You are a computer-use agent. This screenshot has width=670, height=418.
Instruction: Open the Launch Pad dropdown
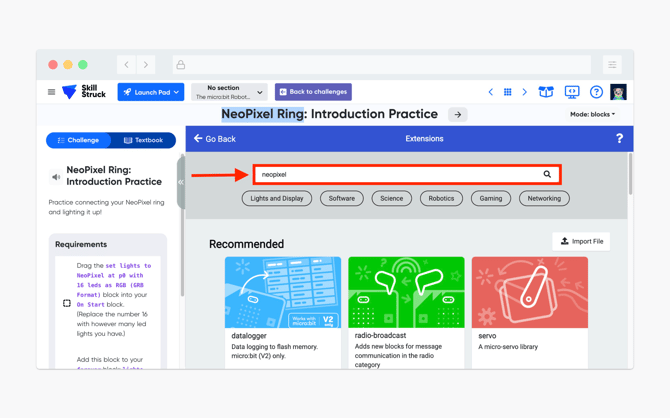click(x=151, y=92)
